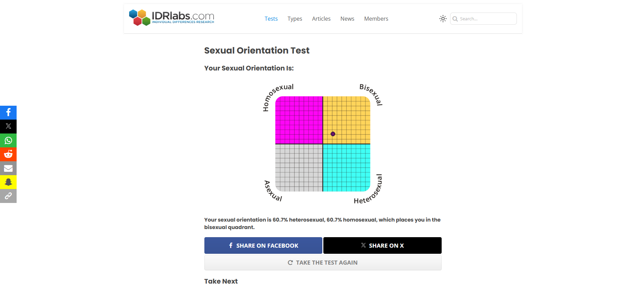Open the Tests menu item
644x289 pixels.
coord(271,19)
